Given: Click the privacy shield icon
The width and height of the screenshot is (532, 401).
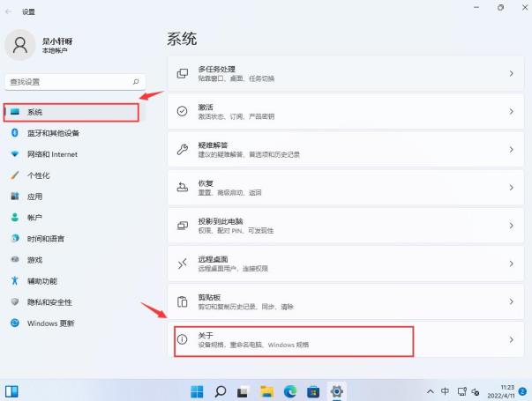Looking at the screenshot, I should [15, 301].
